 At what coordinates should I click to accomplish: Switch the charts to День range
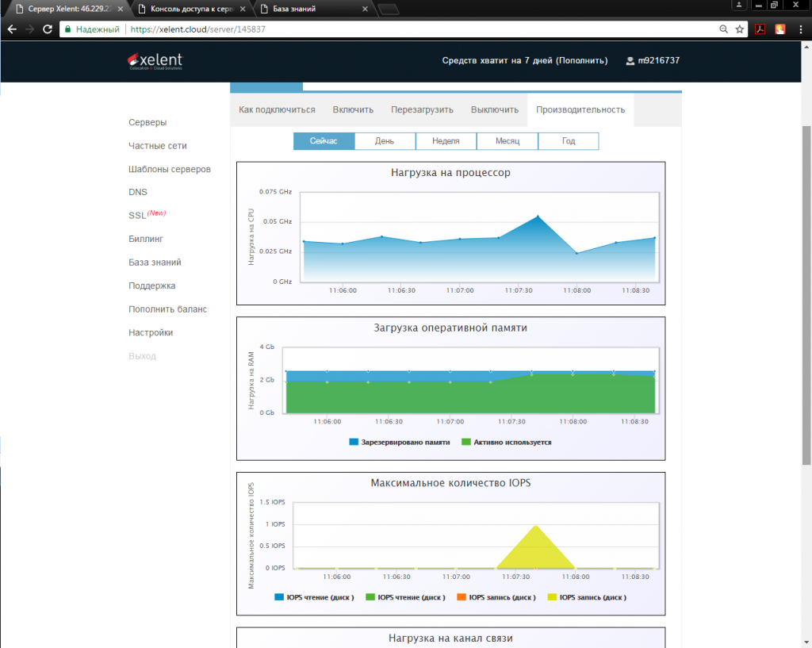click(385, 141)
